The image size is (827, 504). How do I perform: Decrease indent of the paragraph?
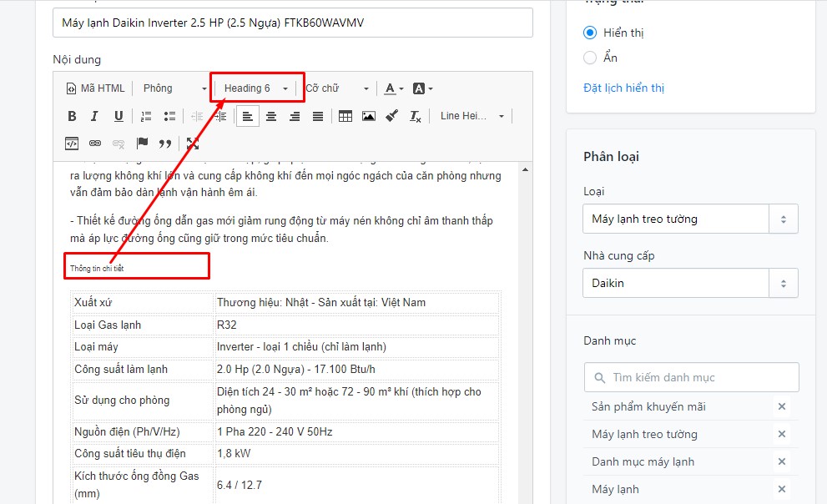click(x=197, y=116)
